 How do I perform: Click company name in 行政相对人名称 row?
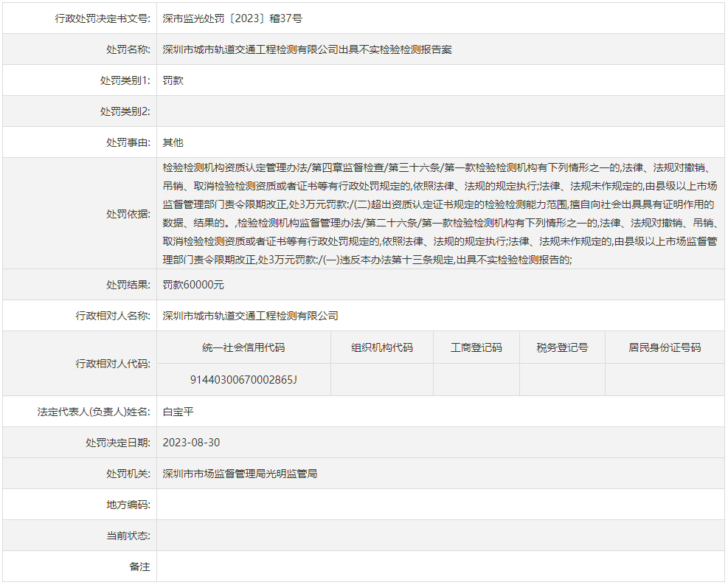tap(250, 316)
